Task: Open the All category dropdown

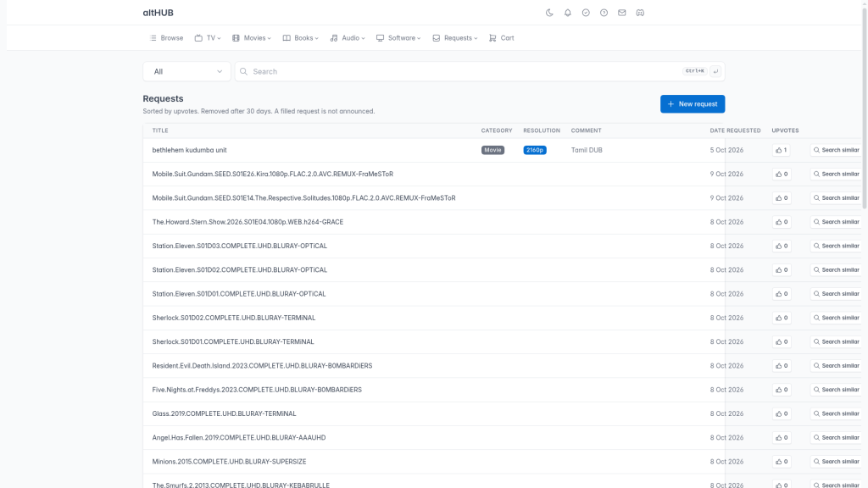Action: (x=186, y=71)
